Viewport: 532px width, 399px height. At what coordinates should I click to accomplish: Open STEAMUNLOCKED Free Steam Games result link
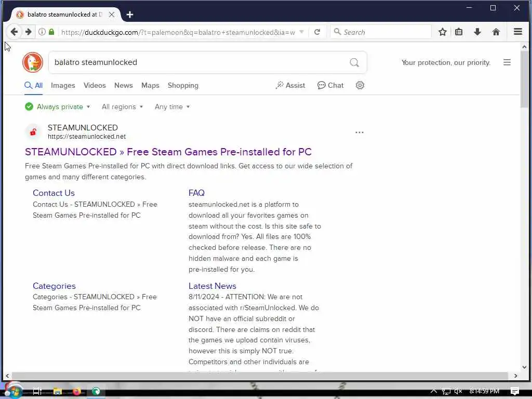pos(168,152)
